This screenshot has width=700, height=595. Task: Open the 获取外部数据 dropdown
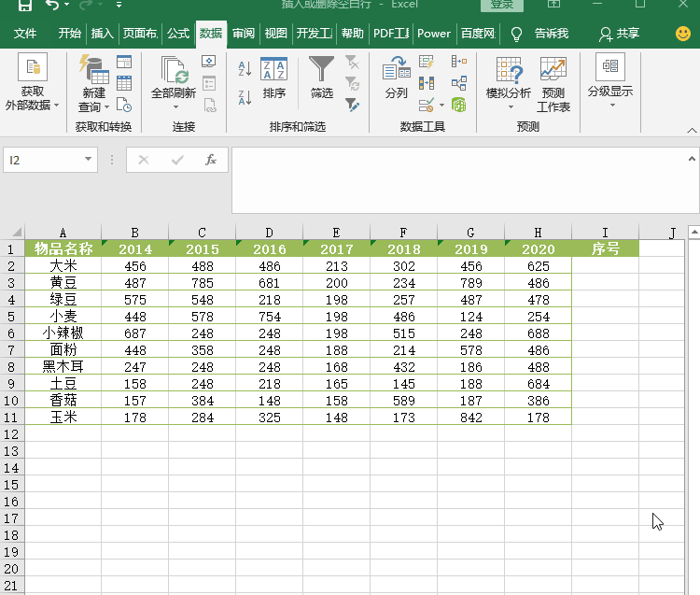pyautogui.click(x=32, y=82)
